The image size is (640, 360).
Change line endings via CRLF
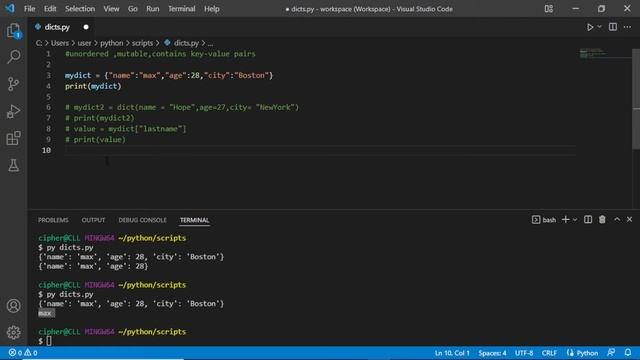click(x=549, y=353)
